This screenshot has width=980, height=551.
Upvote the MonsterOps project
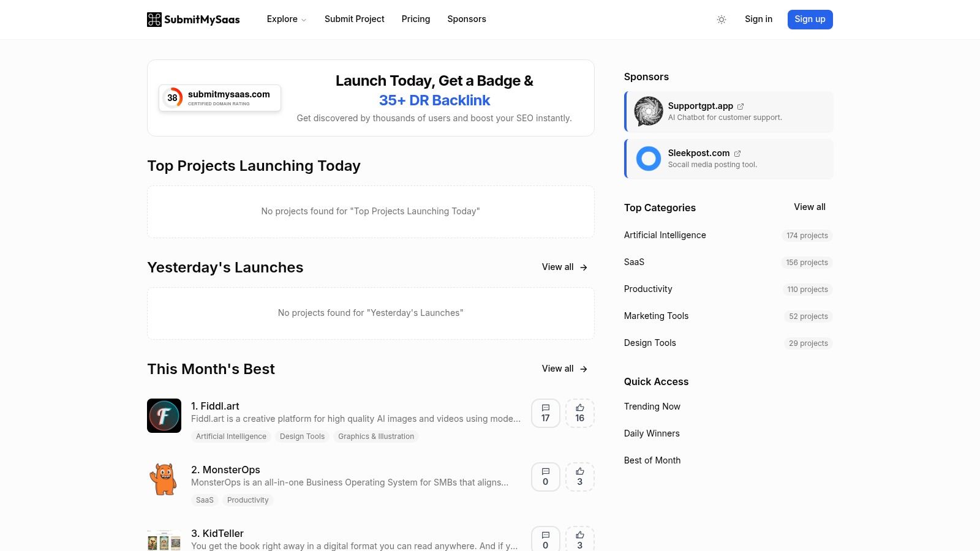[x=579, y=477]
